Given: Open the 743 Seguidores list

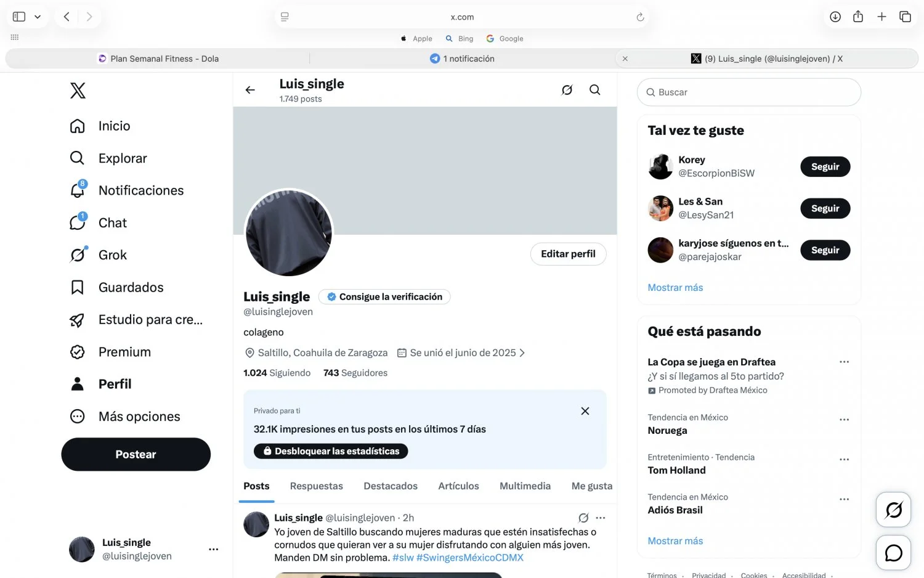Looking at the screenshot, I should 355,373.
